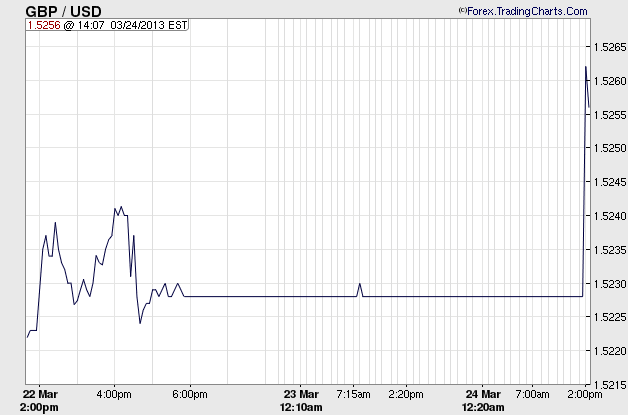Click the 1.5225 price axis label

click(610, 317)
